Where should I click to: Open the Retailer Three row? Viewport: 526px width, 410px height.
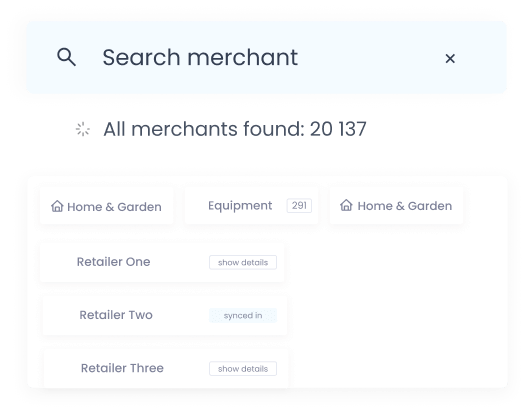click(166, 368)
